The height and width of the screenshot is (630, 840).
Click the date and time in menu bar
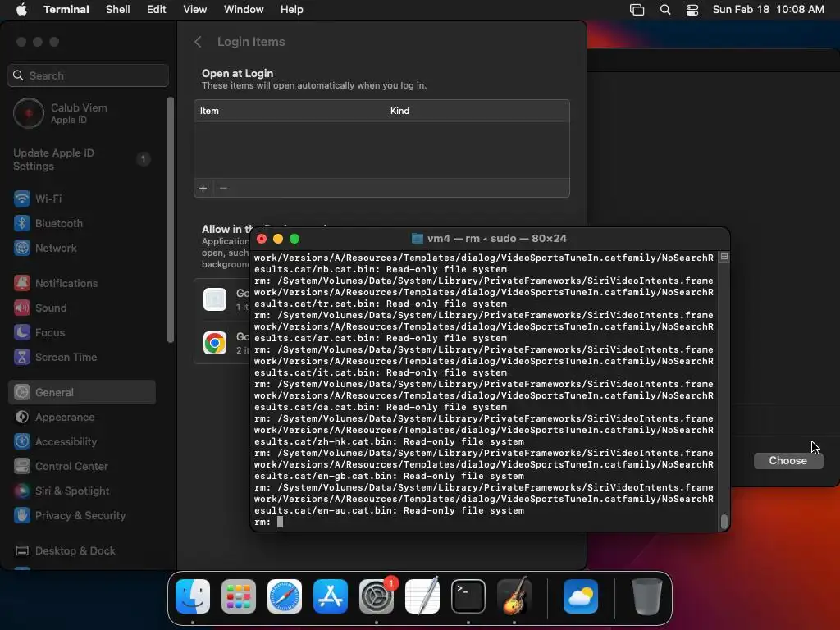coord(768,10)
